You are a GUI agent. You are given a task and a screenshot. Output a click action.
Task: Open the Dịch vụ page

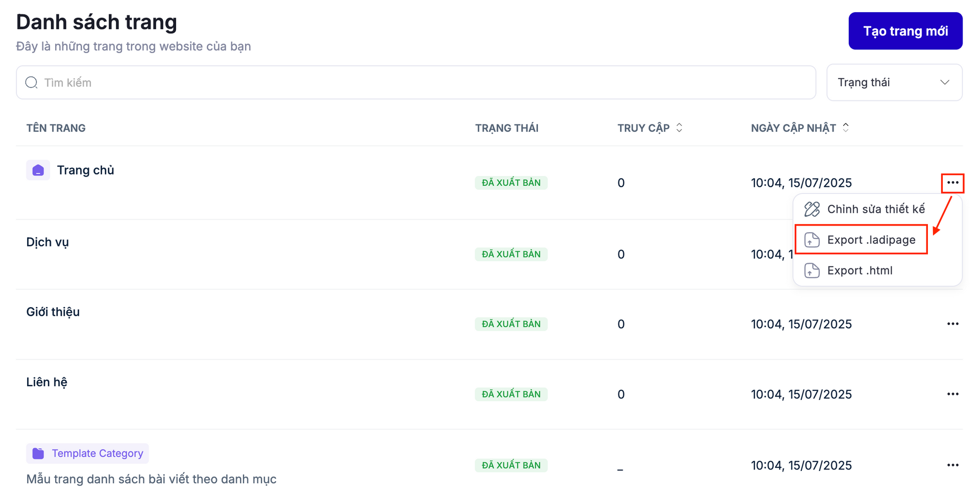click(47, 242)
